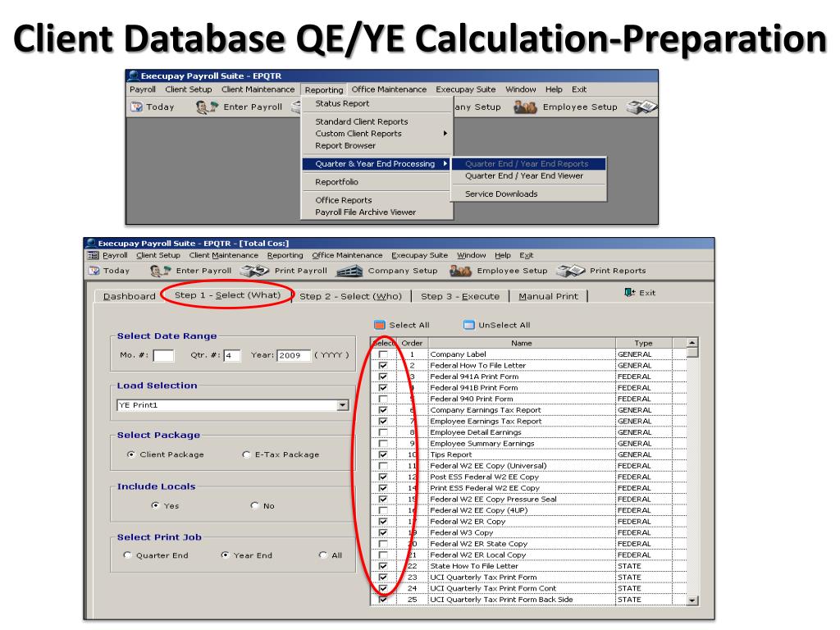Viewport: 840px width, 630px height.
Task: Click the Mo. # input field
Action: tap(163, 355)
